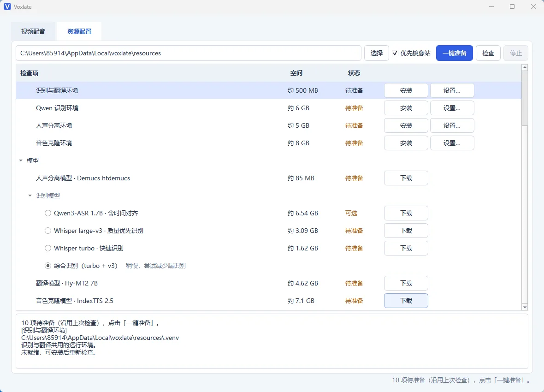Install the 识别与翻译环境 item
The image size is (544, 392).
tap(406, 91)
